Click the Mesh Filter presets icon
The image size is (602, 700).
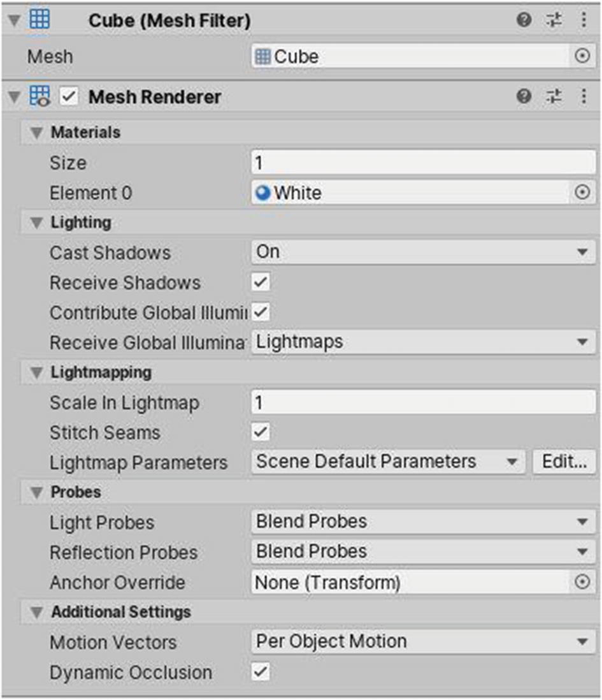[555, 19]
